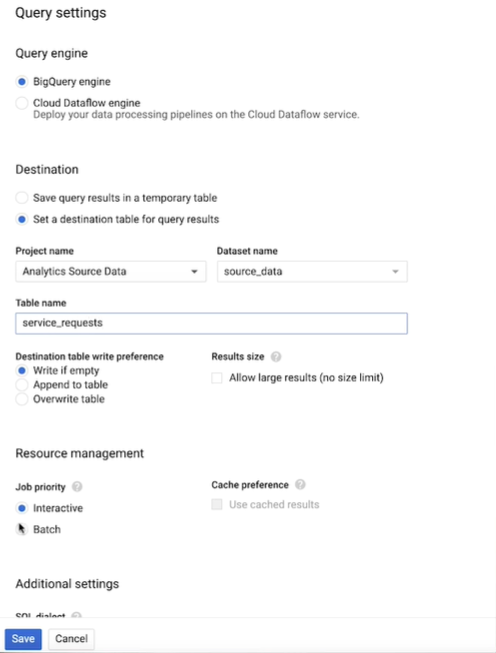Enable Allow large results checkbox

click(217, 378)
